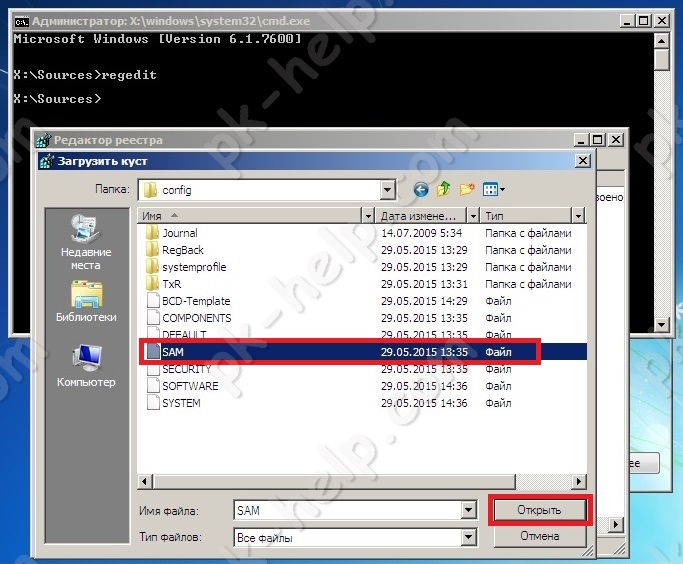Expand the Тип файлов dropdown arrow
The height and width of the screenshot is (564, 683).
click(469, 537)
